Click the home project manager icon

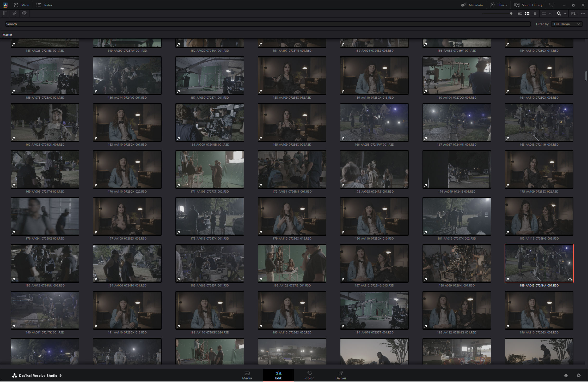(566, 375)
